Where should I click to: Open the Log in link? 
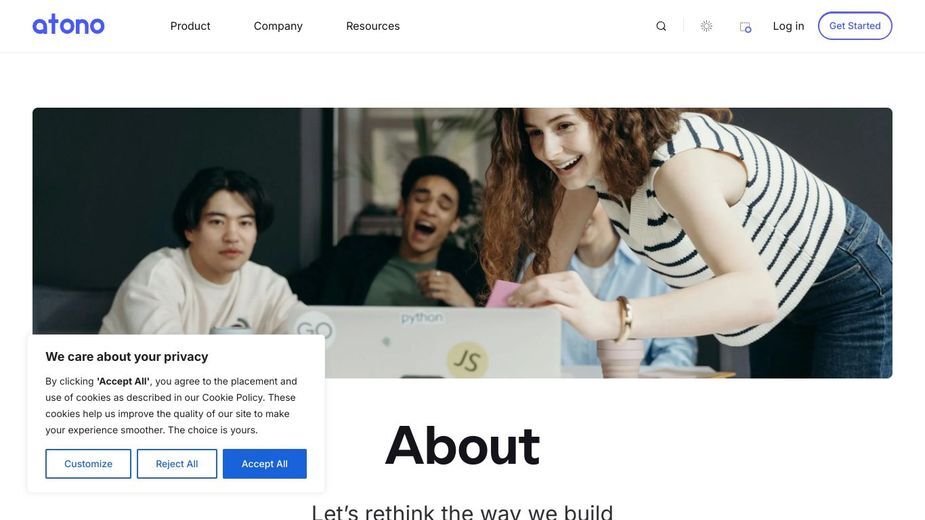[x=788, y=26]
